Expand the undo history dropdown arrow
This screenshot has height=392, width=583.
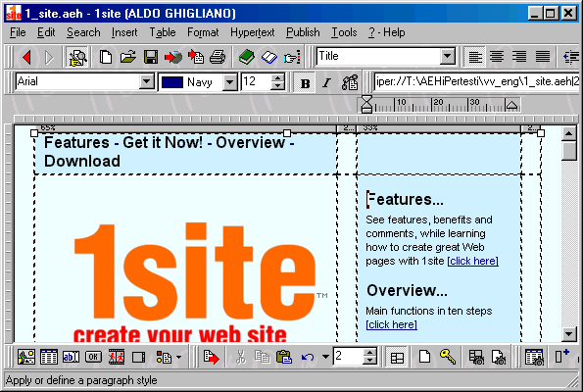325,357
